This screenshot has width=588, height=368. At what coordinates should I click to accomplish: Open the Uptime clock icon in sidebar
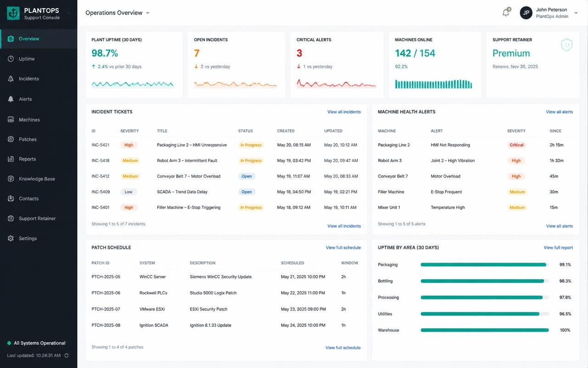[x=11, y=59]
